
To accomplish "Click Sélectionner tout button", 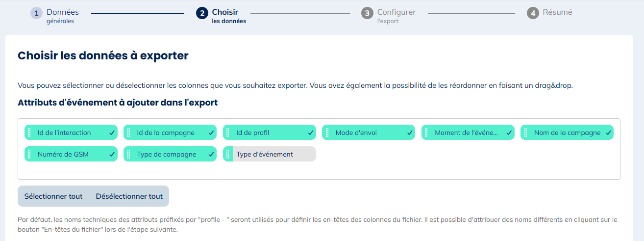I will [53, 196].
